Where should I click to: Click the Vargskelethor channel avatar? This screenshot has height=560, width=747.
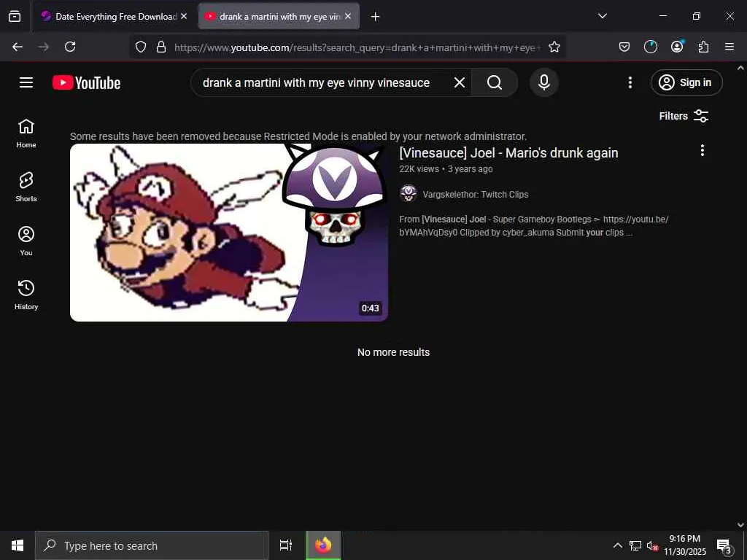(x=409, y=194)
